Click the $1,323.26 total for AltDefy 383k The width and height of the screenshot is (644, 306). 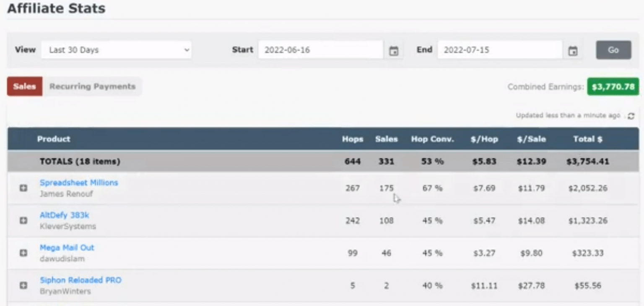[x=588, y=220]
